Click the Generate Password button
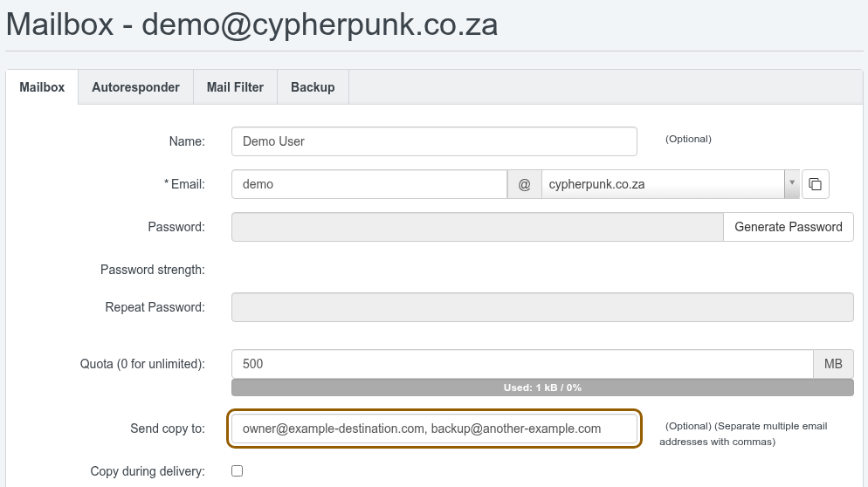Screen dimensions: 868x487 click(x=789, y=227)
